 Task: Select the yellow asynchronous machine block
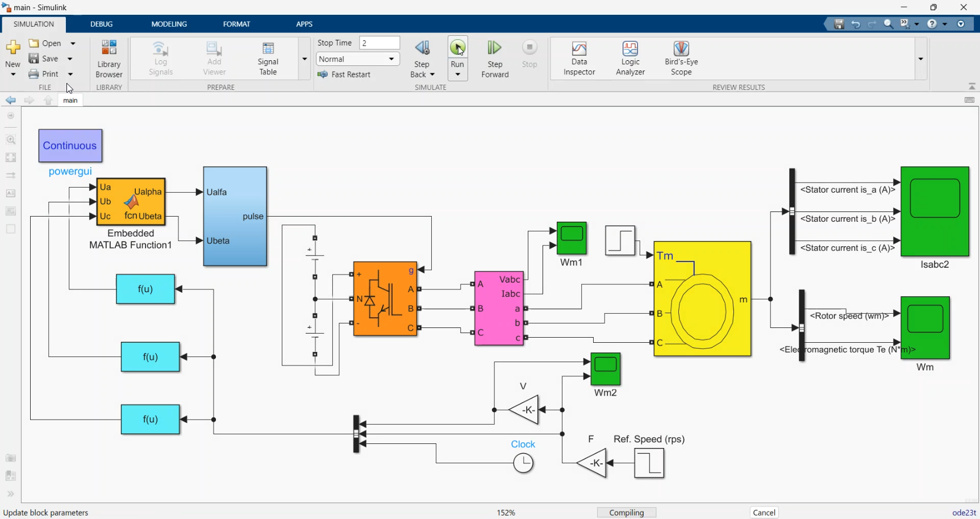703,299
